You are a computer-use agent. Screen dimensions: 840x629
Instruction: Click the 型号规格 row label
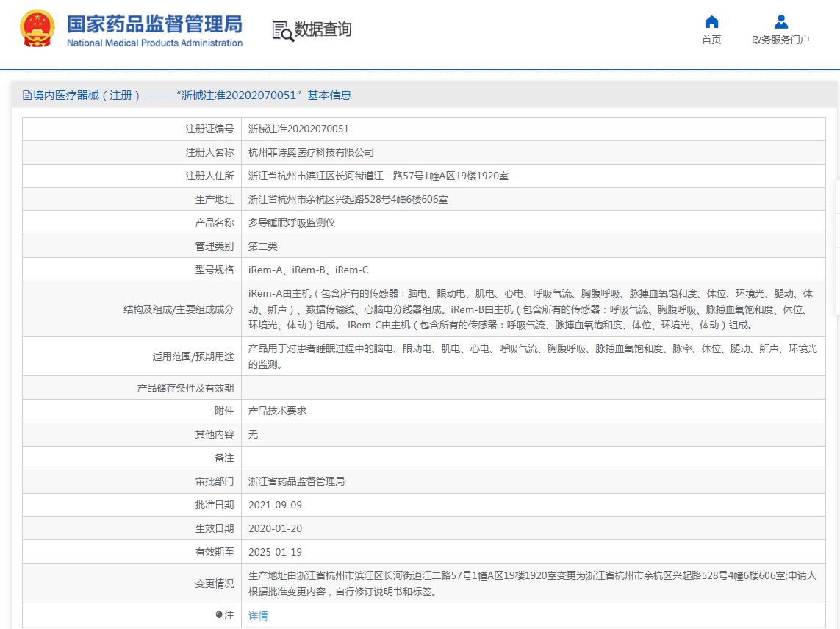(215, 270)
